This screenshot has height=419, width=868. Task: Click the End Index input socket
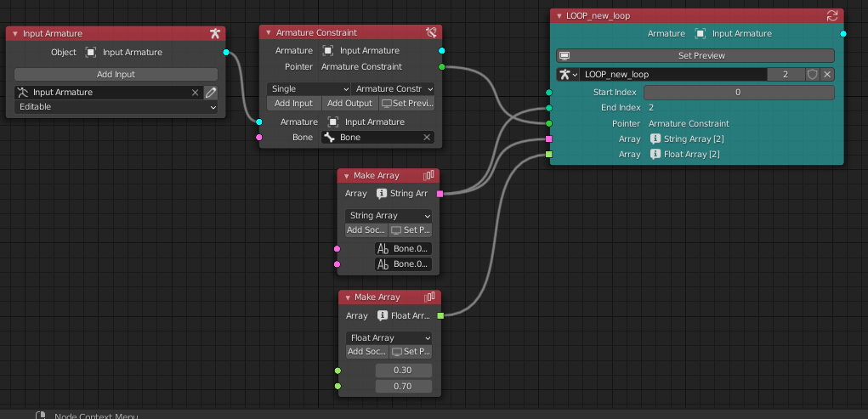[x=548, y=108]
